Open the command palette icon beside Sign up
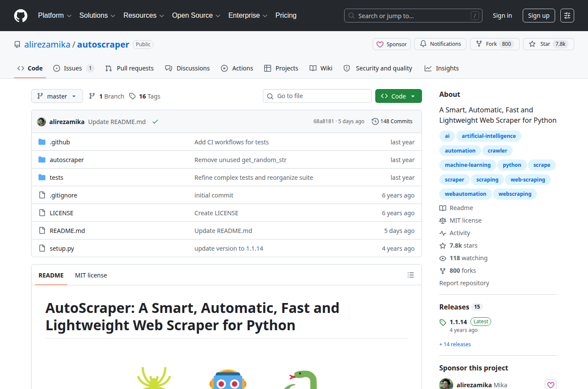Screen dimensions: 588x389 567,16
